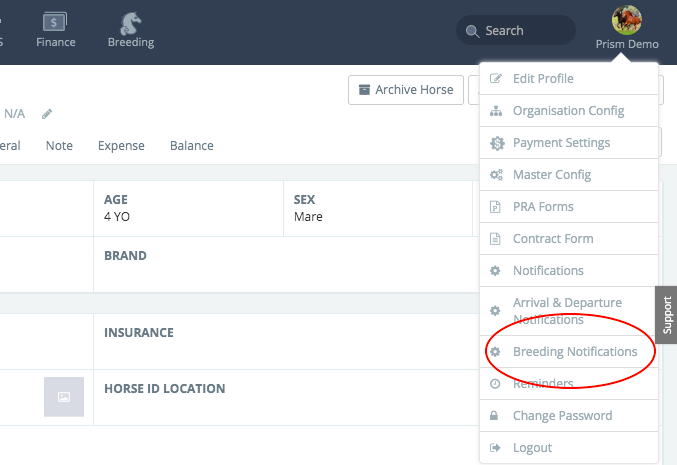This screenshot has width=677, height=465.
Task: Click the Organisation Config hierarchy icon
Action: [496, 111]
